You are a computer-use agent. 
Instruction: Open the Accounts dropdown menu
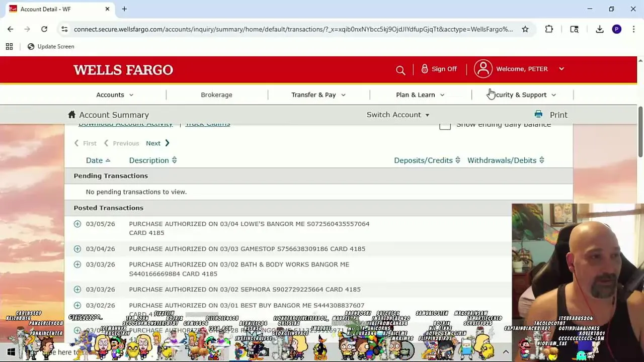[115, 95]
